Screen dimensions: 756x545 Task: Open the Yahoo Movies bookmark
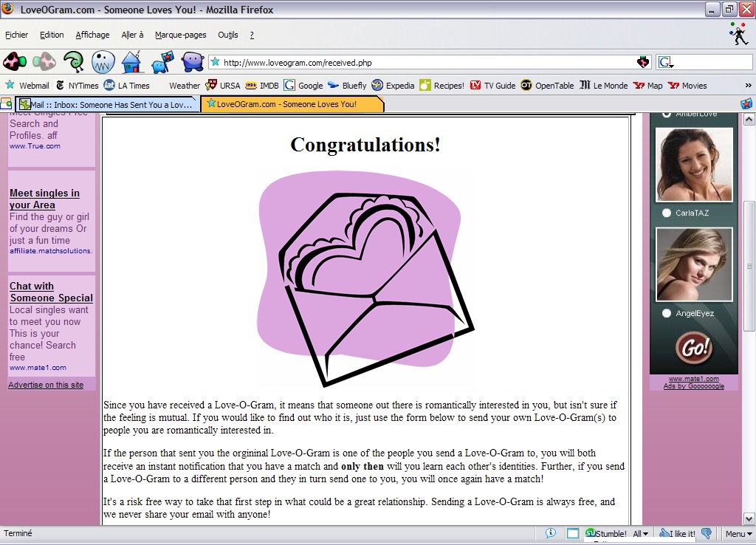pos(687,86)
